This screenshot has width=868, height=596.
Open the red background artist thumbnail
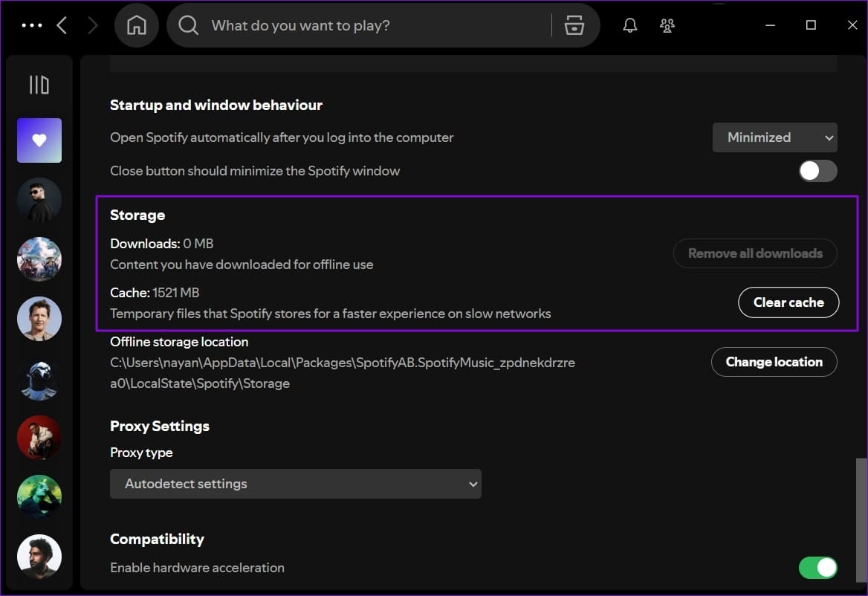coord(39,437)
